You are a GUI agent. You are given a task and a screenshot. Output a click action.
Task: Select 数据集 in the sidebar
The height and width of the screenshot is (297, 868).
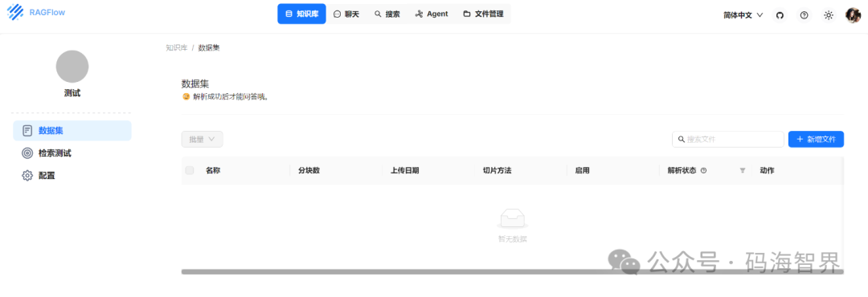72,131
